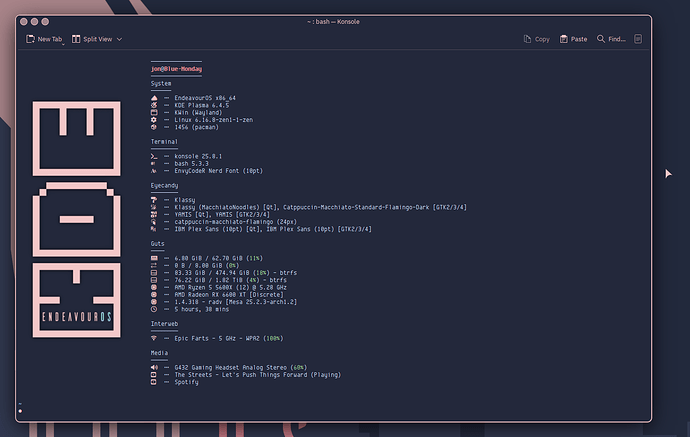Click the YAMIS [Qt] icons line

222,214
